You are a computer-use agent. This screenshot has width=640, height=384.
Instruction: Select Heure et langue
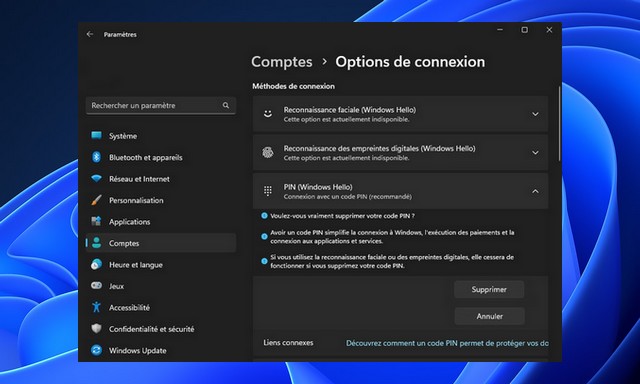point(161,265)
